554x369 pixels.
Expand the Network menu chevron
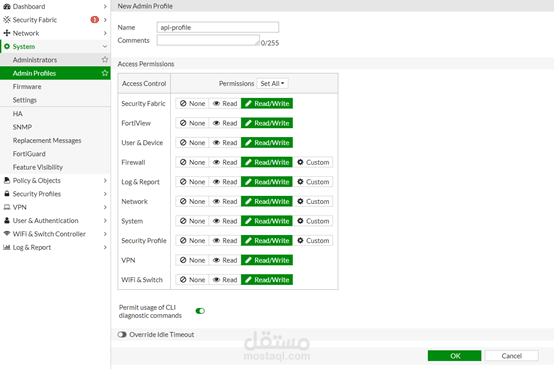coord(105,33)
